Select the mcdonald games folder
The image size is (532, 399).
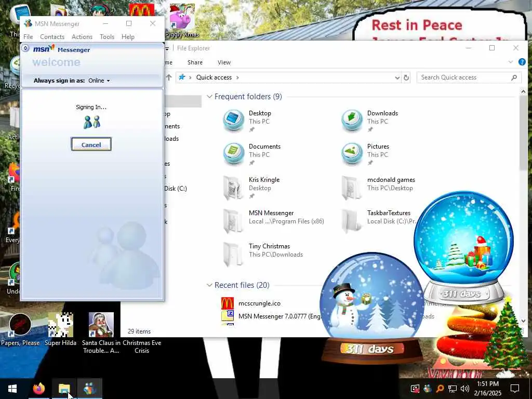tap(378, 188)
